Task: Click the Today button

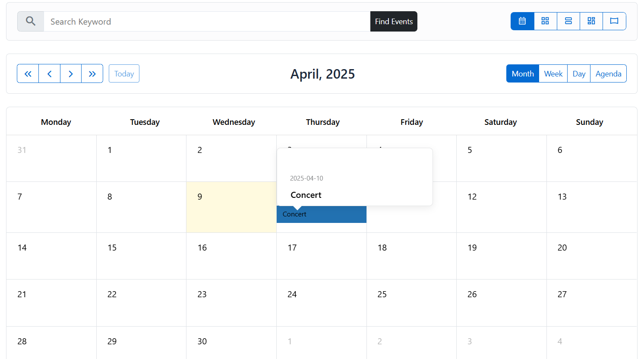Action: (124, 74)
